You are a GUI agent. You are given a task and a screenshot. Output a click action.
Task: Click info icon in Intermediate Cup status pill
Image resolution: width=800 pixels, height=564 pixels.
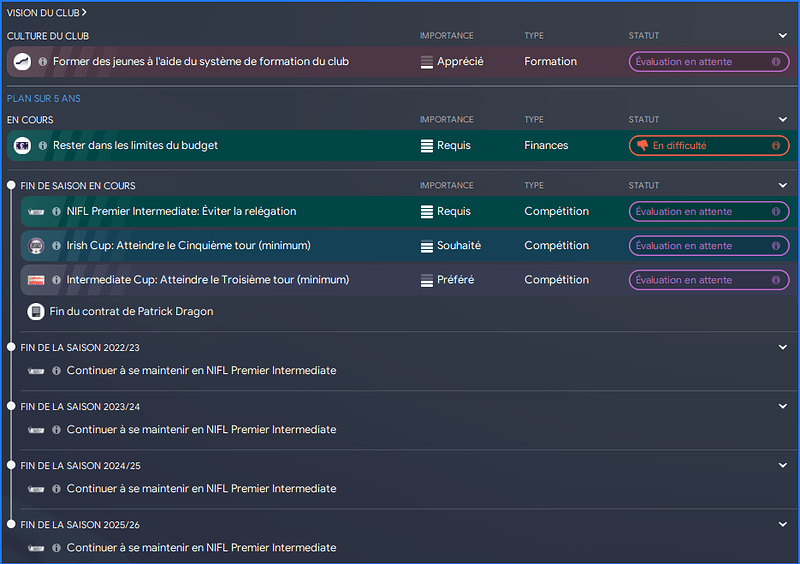pyautogui.click(x=776, y=280)
